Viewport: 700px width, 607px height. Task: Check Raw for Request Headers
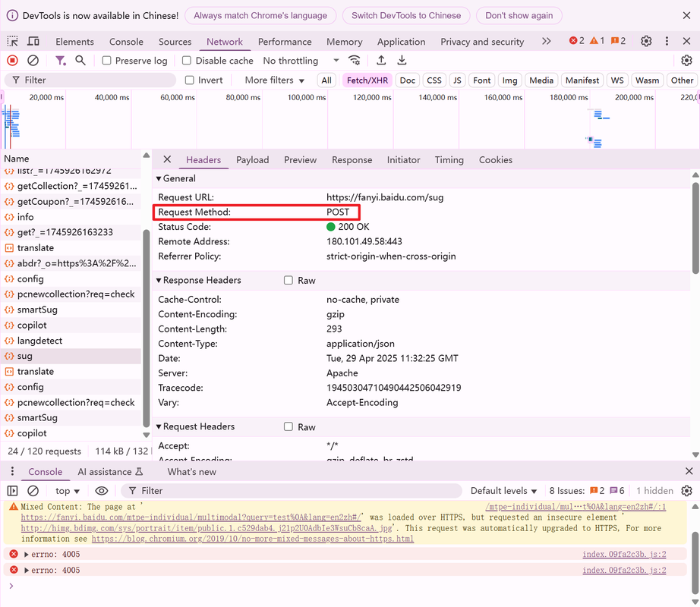(289, 426)
